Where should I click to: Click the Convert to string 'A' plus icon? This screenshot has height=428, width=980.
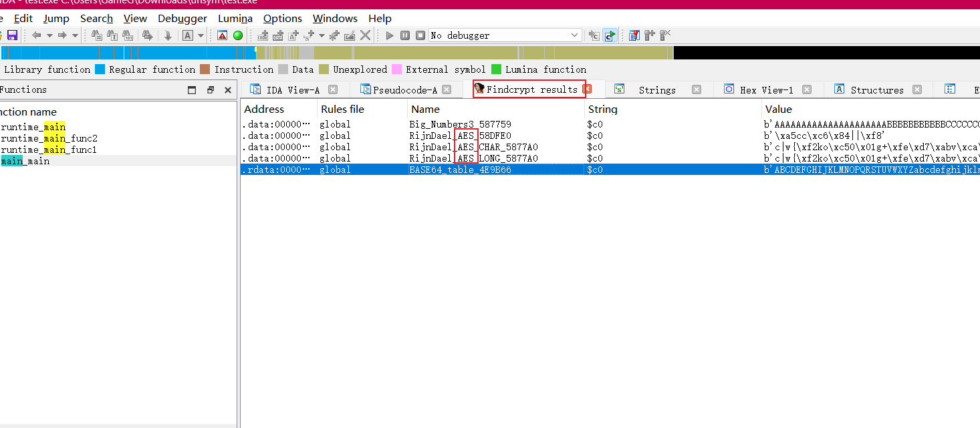point(293,35)
